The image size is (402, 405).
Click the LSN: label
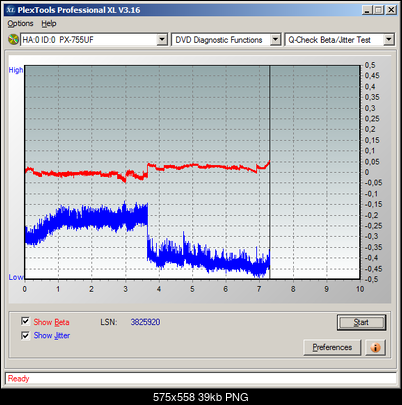coord(109,322)
